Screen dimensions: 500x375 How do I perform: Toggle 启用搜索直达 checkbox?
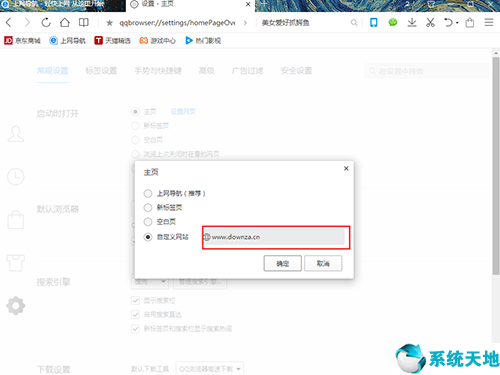[135, 315]
